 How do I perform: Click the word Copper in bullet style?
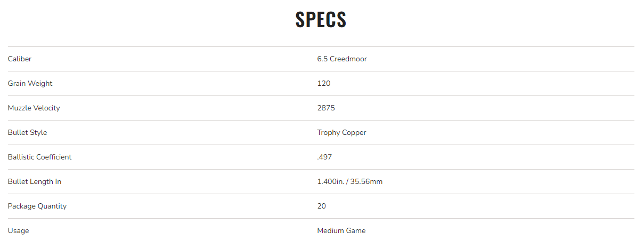click(354, 133)
